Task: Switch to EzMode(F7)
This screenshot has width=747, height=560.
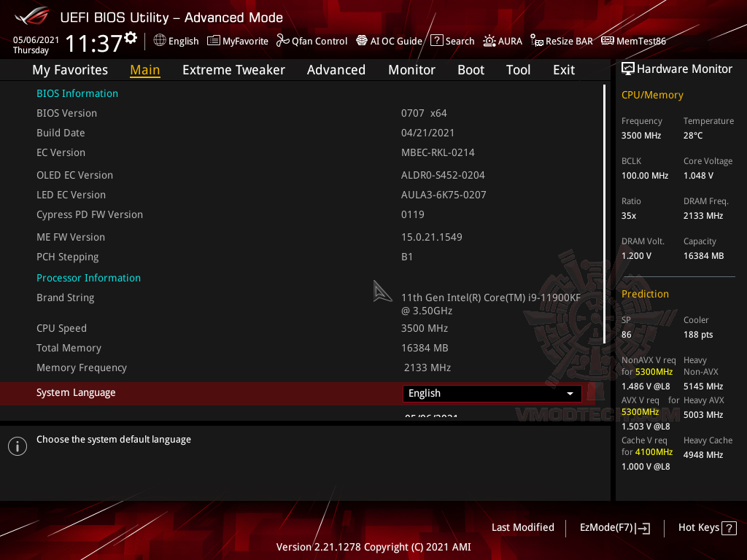Action: (x=614, y=528)
